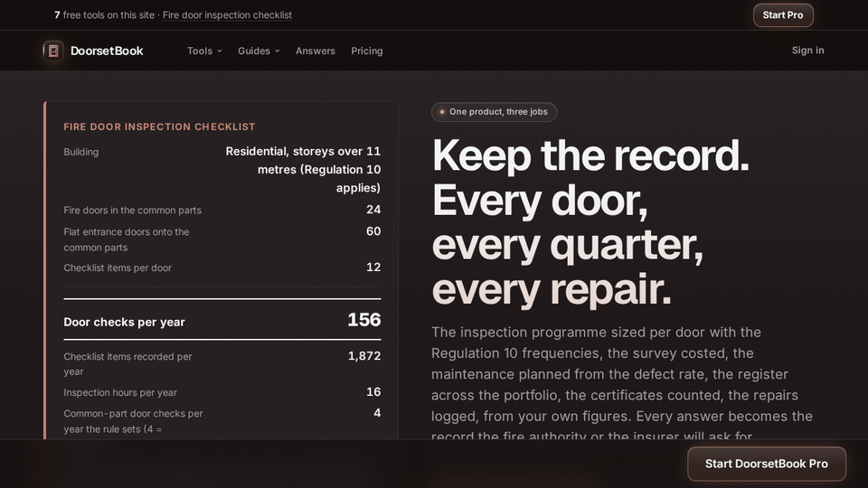Click the '7 free tools on this site' text
Viewport: 868px width, 488px height.
(x=104, y=15)
